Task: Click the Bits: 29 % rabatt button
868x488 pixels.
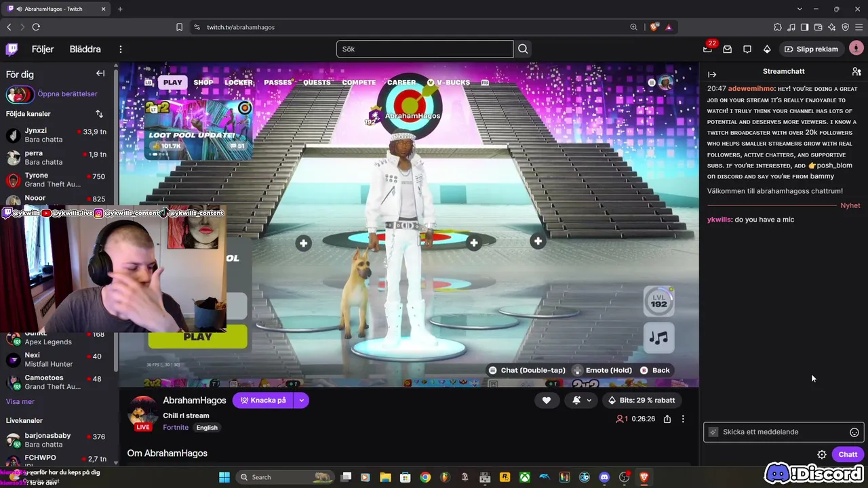Action: tap(642, 401)
